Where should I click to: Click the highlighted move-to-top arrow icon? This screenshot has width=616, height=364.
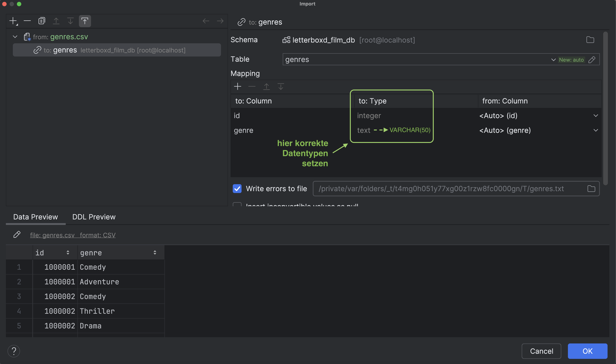85,21
